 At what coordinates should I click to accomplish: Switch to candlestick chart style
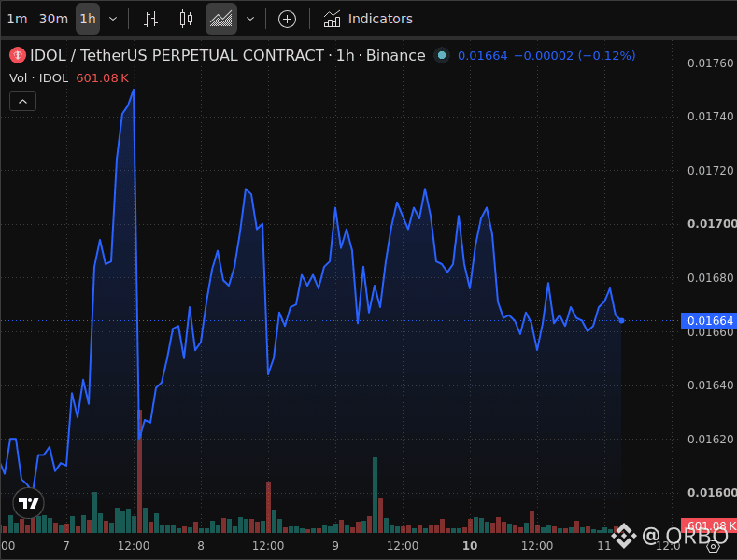pyautogui.click(x=186, y=19)
